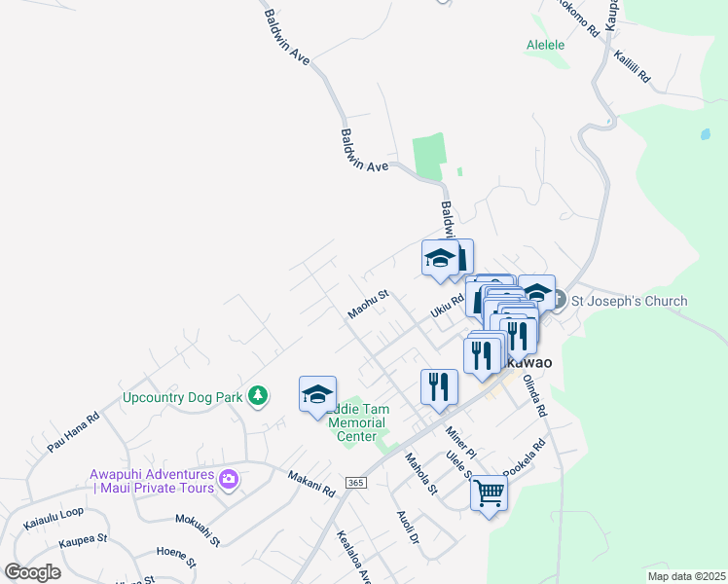Open the graduation cap marker near Baldwin Ave
728x584 pixels.
coord(440,259)
